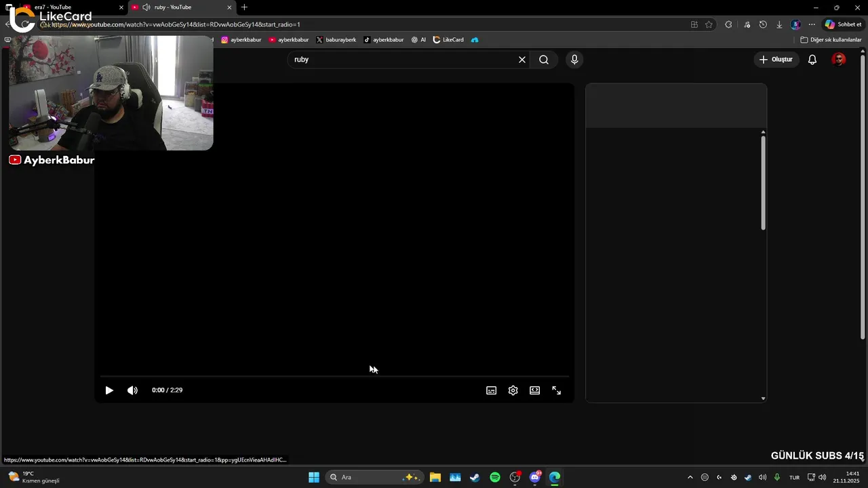Open the LikeCard bookmark

pyautogui.click(x=448, y=40)
